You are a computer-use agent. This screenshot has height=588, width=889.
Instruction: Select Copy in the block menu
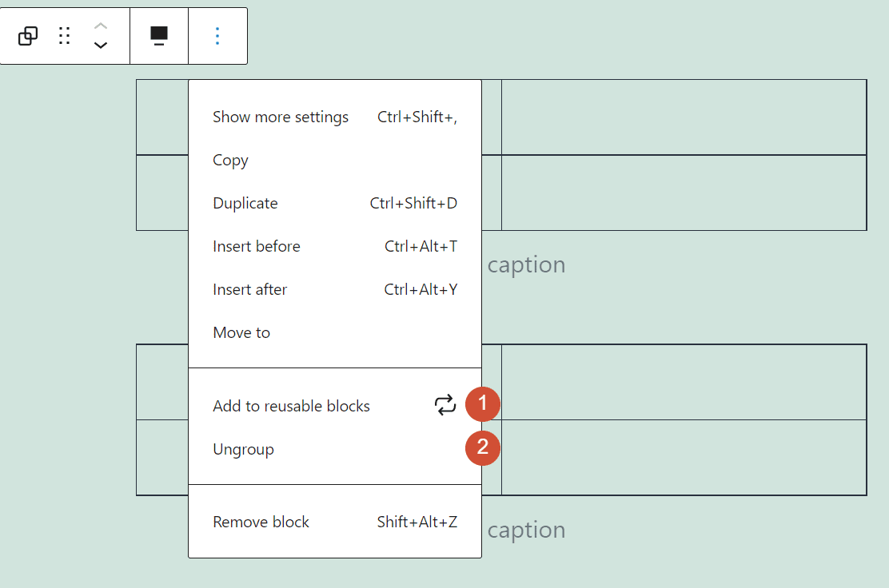click(230, 160)
